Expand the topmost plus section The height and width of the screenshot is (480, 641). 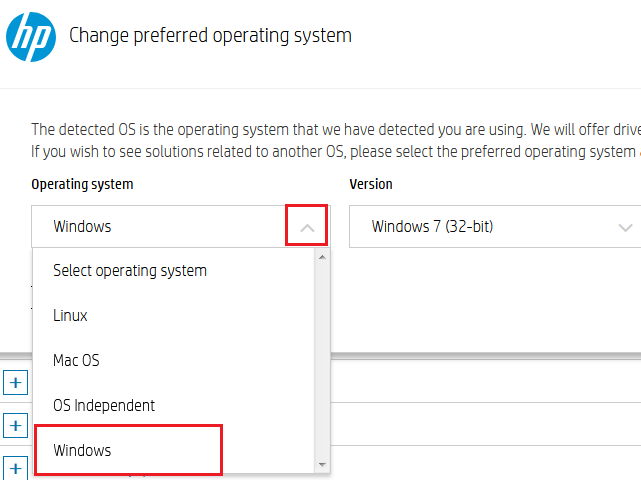tap(16, 383)
